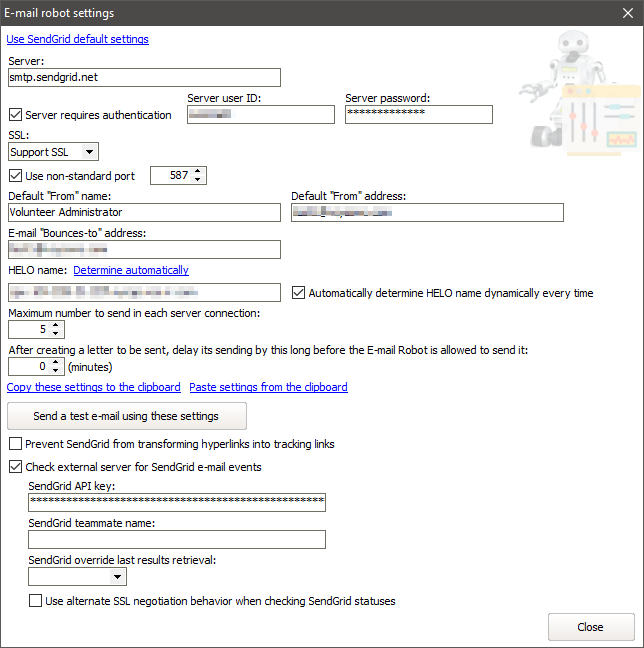This screenshot has height=648, width=644.
Task: Increase the non-standard port number
Action: pyautogui.click(x=198, y=171)
